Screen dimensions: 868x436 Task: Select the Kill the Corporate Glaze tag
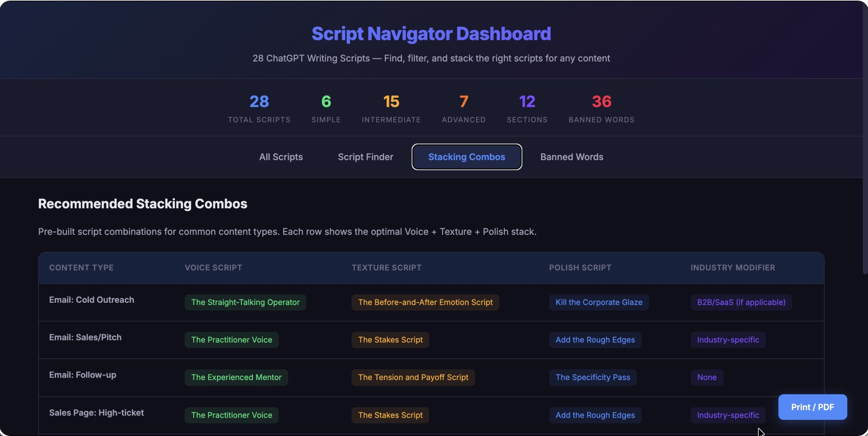pyautogui.click(x=598, y=302)
